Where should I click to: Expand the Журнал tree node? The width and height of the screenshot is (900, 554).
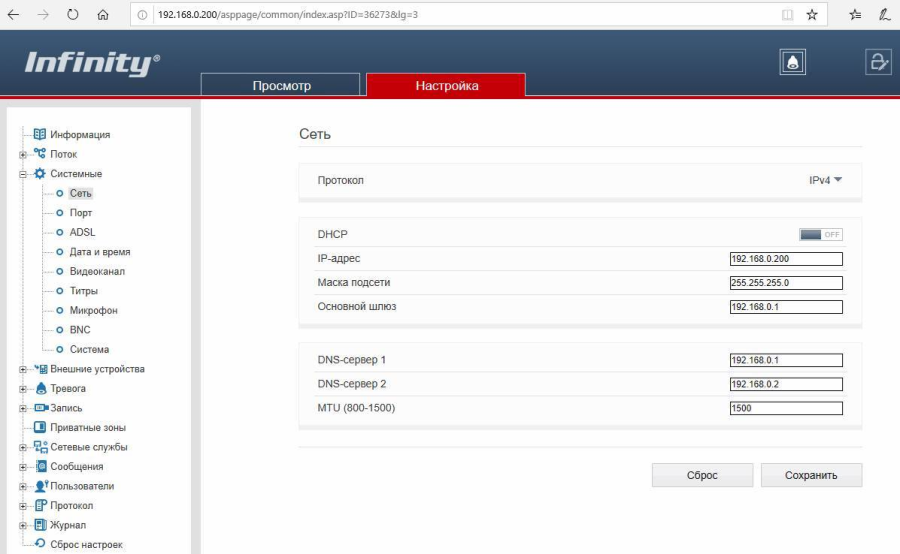pyautogui.click(x=23, y=525)
